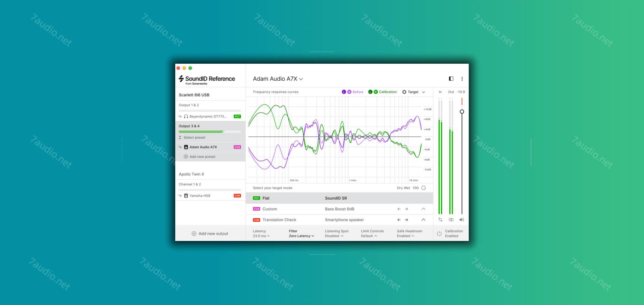Click previous arrow on Translation Check row
The image size is (644, 305).
tap(399, 220)
